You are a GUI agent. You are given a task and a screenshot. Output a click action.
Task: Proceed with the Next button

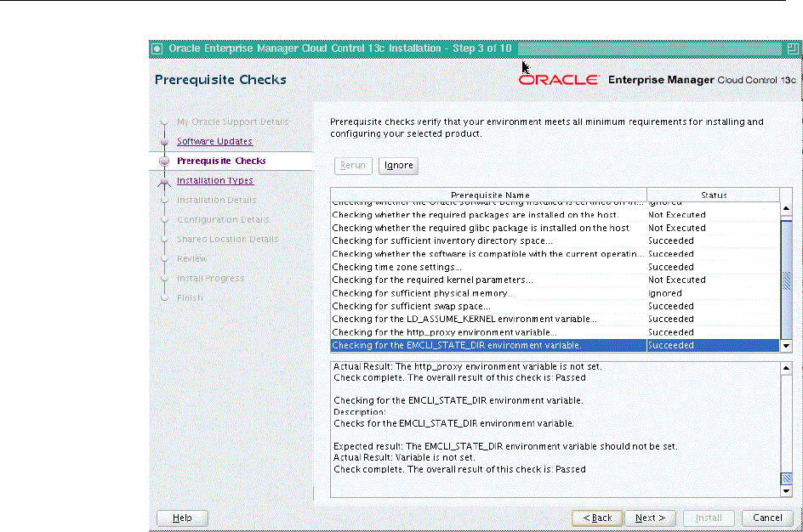click(x=650, y=518)
